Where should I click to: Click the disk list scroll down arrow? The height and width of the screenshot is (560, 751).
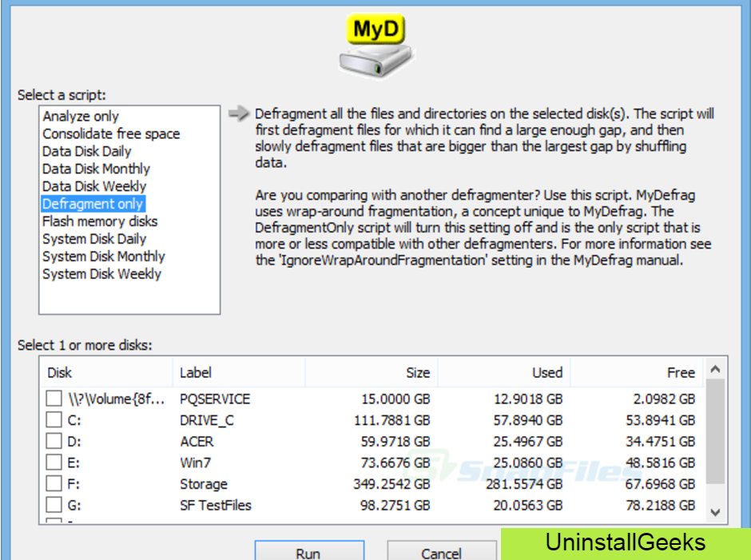pos(716,512)
